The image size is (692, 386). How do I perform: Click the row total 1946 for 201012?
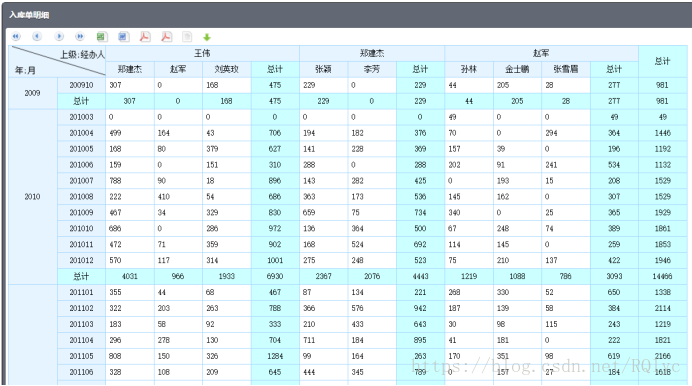point(662,260)
